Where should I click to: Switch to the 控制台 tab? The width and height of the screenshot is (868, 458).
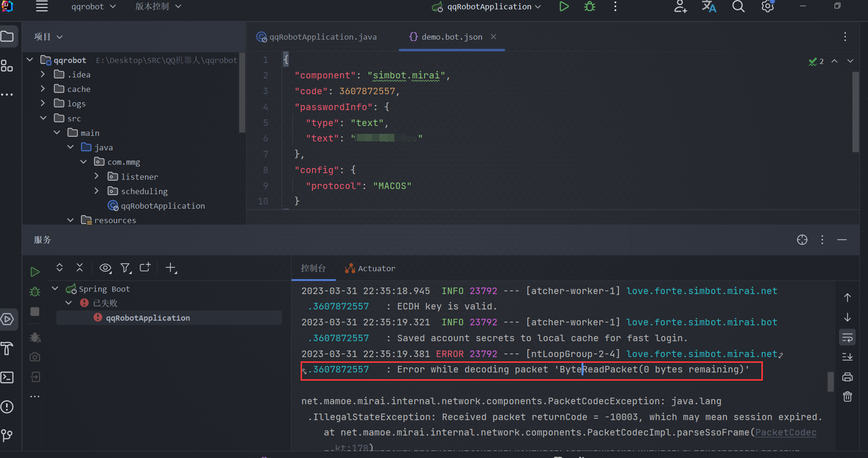click(x=313, y=268)
